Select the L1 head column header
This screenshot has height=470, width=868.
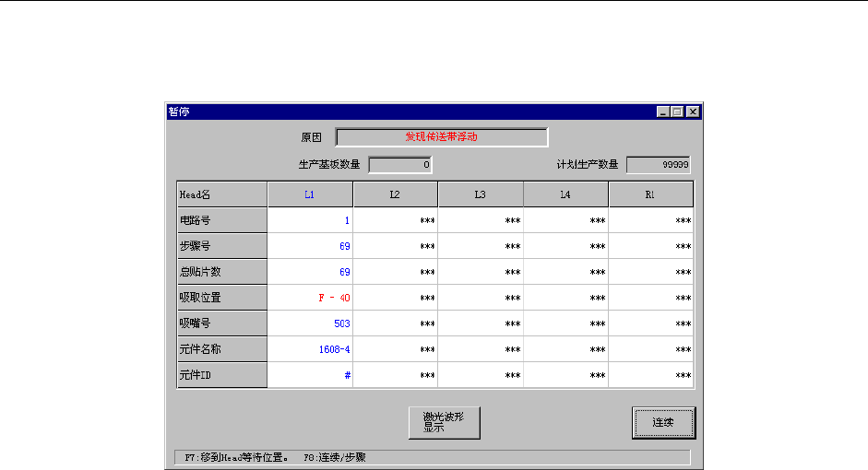(x=310, y=194)
